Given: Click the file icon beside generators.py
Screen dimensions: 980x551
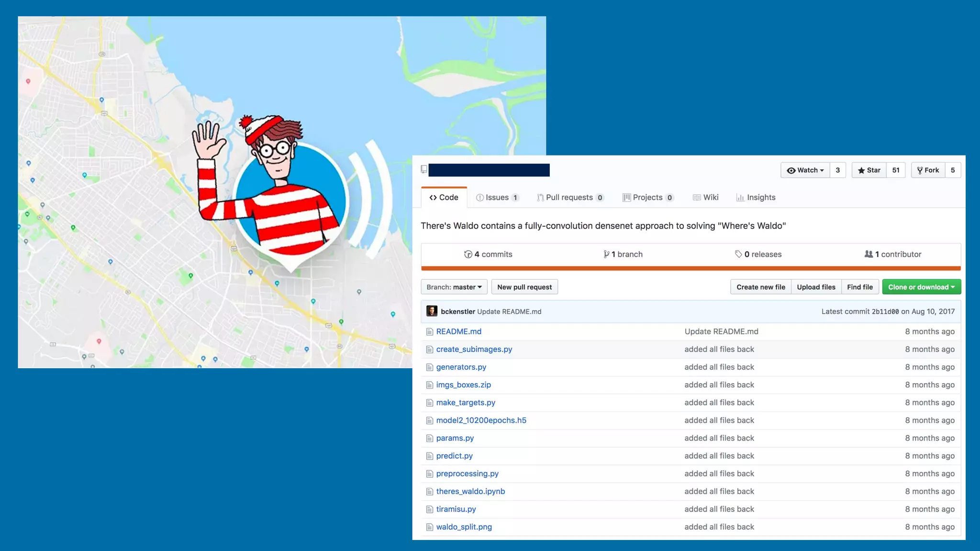Looking at the screenshot, I should click(429, 367).
